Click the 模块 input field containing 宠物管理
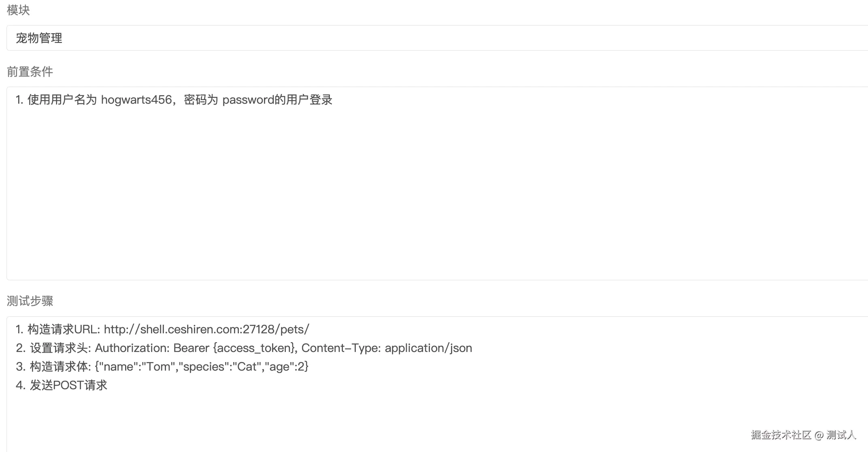Image resolution: width=868 pixels, height=452 pixels. pos(405,38)
